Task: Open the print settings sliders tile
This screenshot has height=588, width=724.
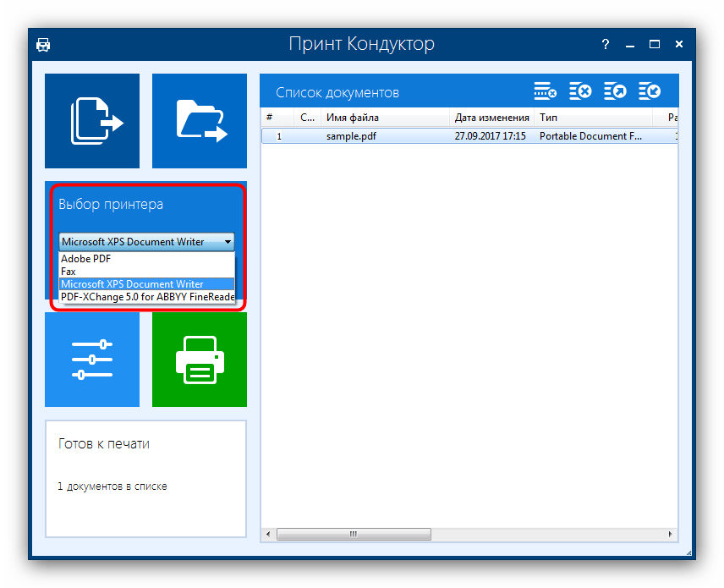Action: point(91,360)
